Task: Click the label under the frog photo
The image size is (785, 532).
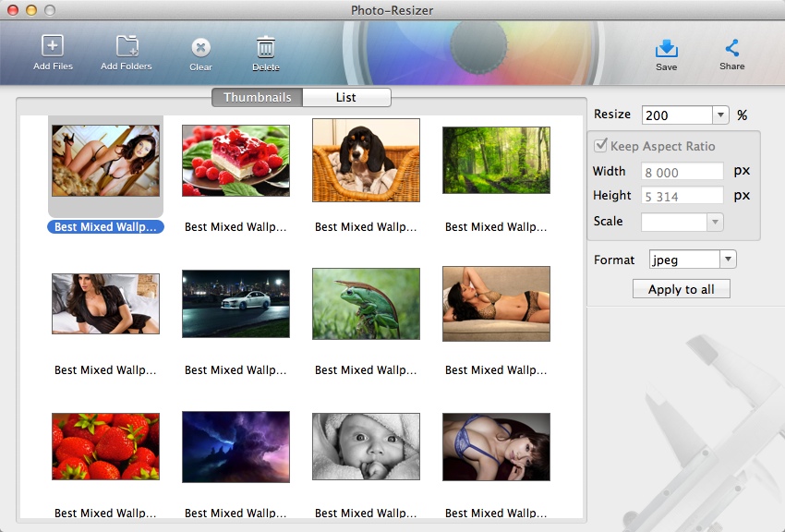Action: point(366,369)
